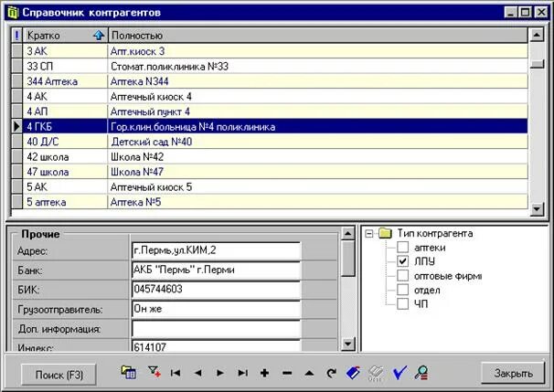Image resolution: width=554 pixels, height=392 pixels.
Task: Click the details panel scroll up arrow
Action: [348, 233]
